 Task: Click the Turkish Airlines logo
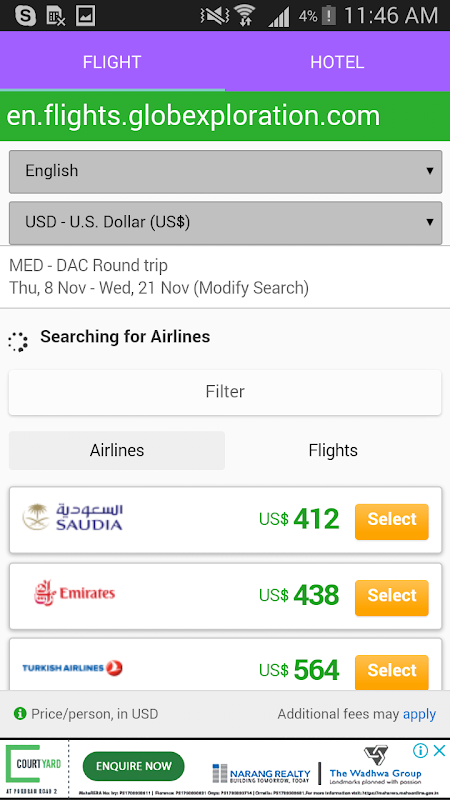[72, 667]
